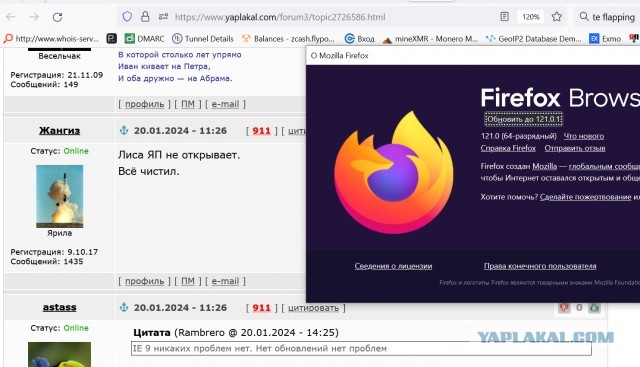Image resolution: width=640 pixels, height=367 pixels.
Task: Open the DMARC bookmark
Action: pos(144,39)
